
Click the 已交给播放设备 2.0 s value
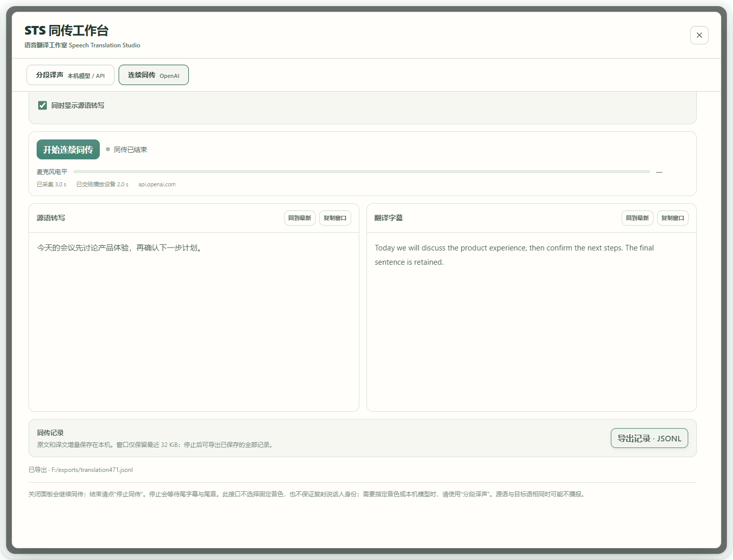point(102,184)
